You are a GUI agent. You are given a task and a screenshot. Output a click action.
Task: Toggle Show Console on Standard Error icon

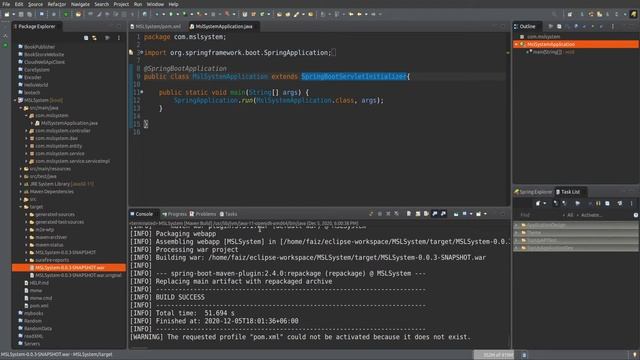pos(443,214)
